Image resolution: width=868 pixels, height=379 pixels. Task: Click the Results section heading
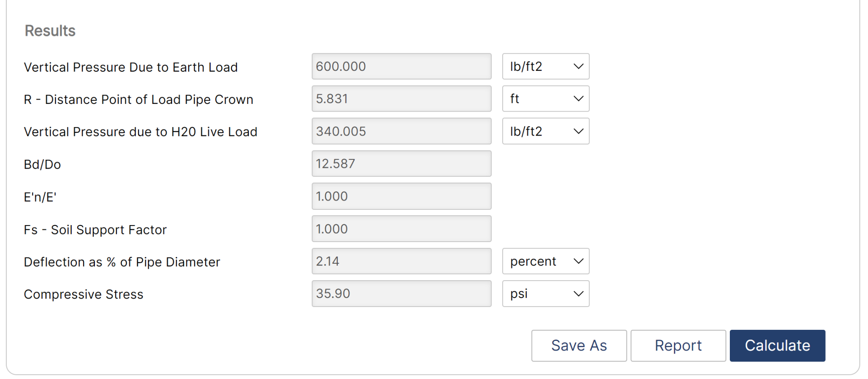click(x=50, y=31)
